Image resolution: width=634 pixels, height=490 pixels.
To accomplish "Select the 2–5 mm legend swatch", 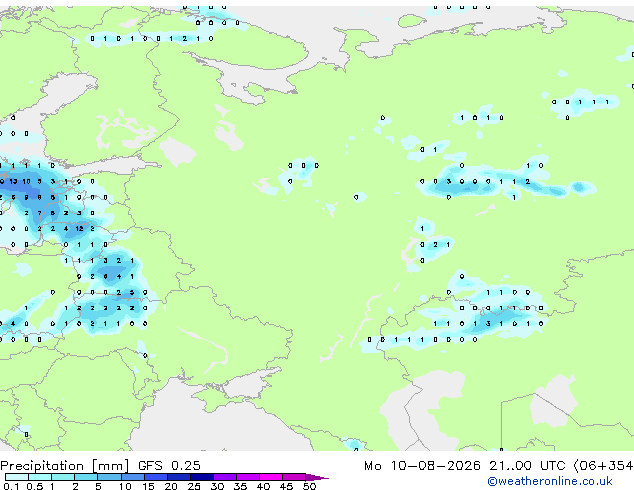I will click(x=86, y=477).
